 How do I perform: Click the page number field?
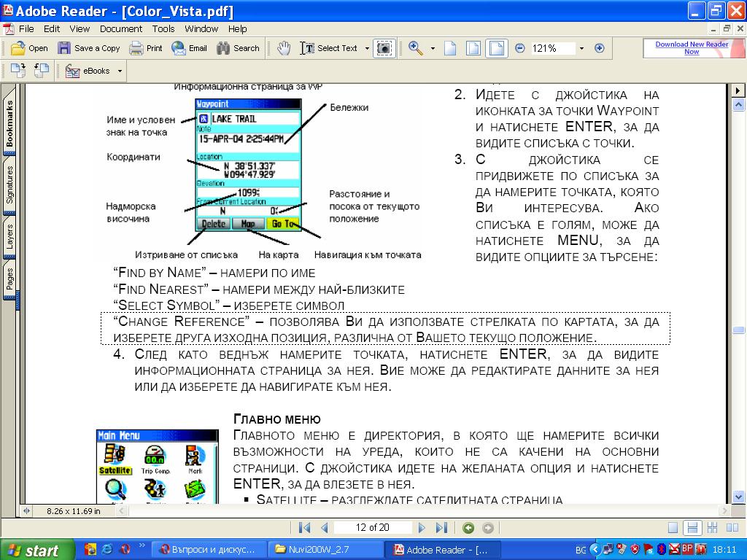tap(372, 527)
